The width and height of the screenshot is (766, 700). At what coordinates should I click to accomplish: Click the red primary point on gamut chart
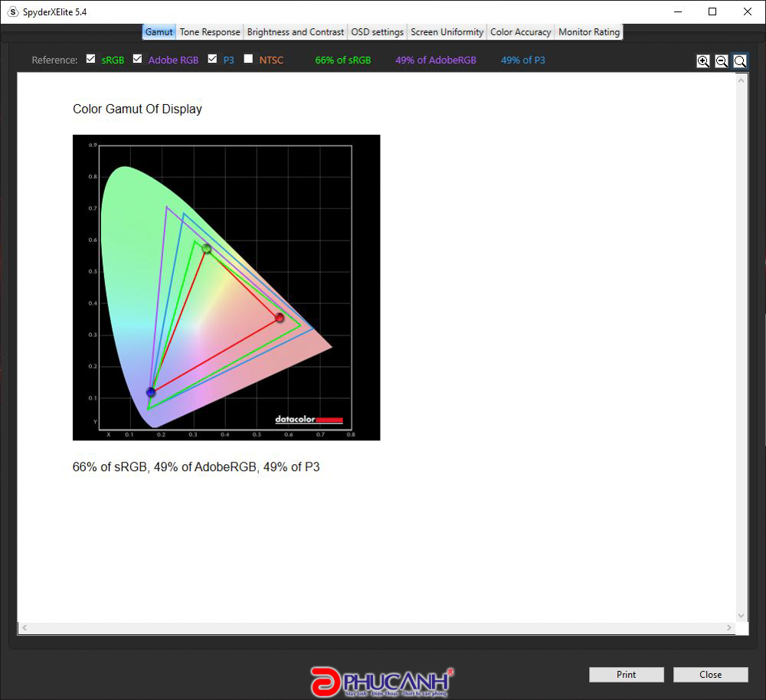point(280,318)
